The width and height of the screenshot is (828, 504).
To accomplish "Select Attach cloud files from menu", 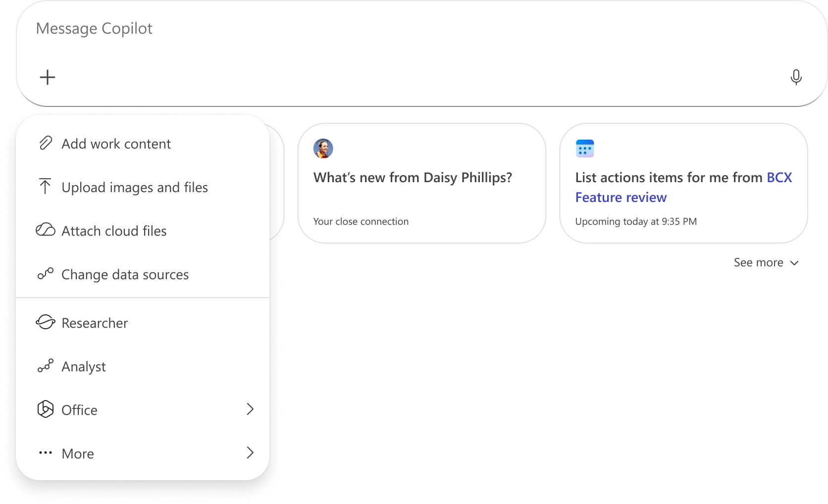I will pyautogui.click(x=114, y=231).
